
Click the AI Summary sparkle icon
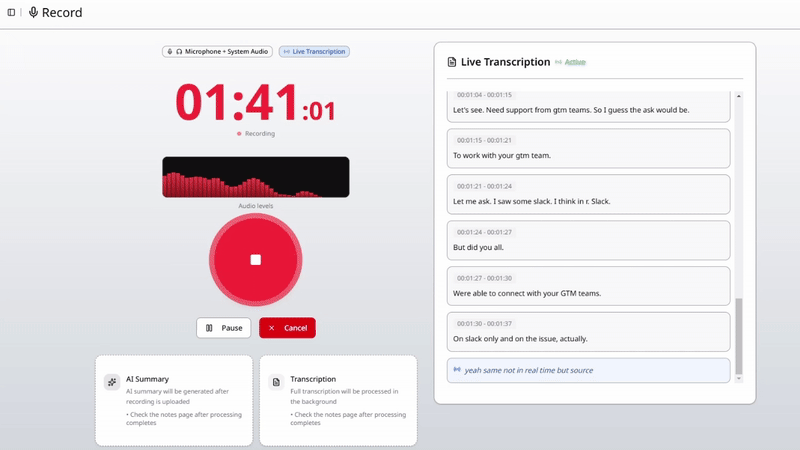coord(112,382)
